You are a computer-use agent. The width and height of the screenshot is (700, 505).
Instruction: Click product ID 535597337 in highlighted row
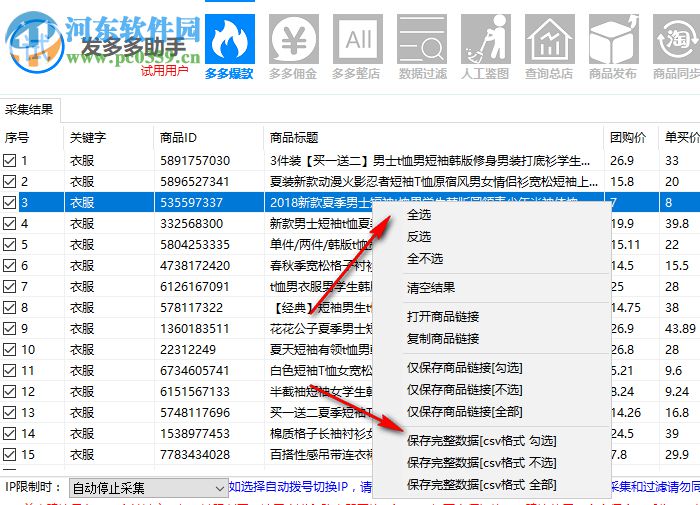click(x=191, y=202)
